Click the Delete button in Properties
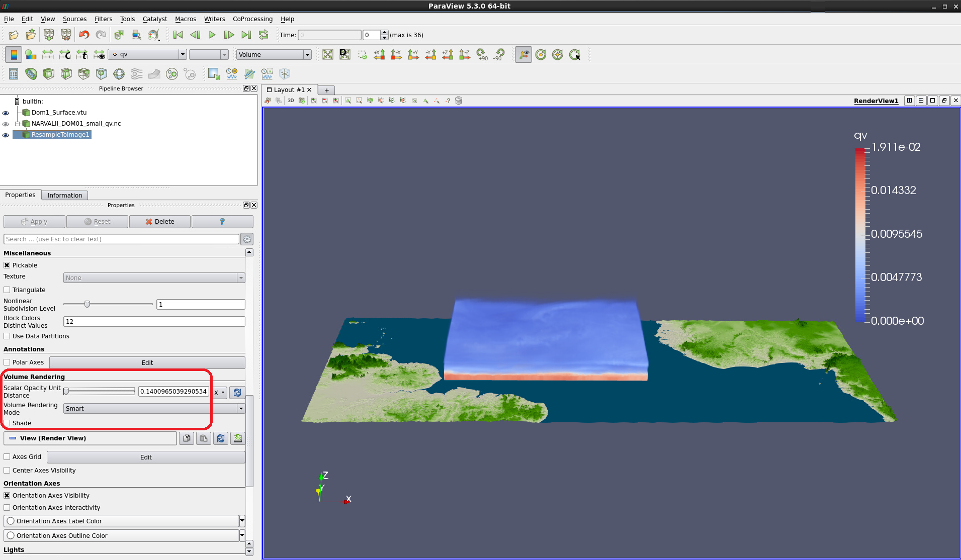 (x=160, y=222)
